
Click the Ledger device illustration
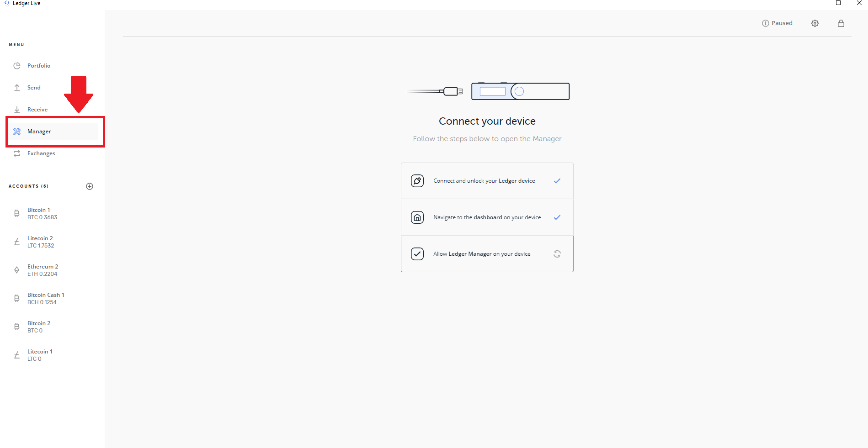click(x=521, y=91)
